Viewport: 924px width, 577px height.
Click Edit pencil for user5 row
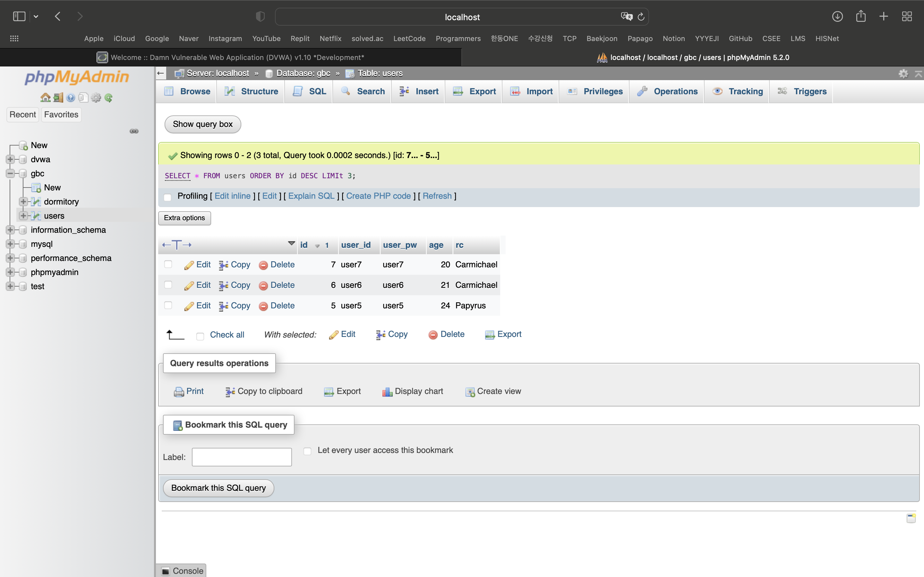point(189,306)
